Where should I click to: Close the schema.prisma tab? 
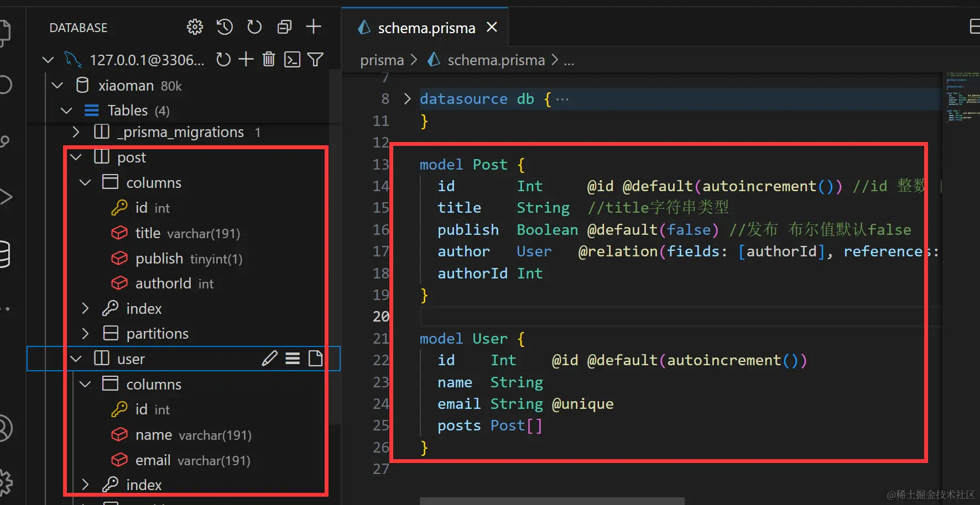(x=492, y=27)
